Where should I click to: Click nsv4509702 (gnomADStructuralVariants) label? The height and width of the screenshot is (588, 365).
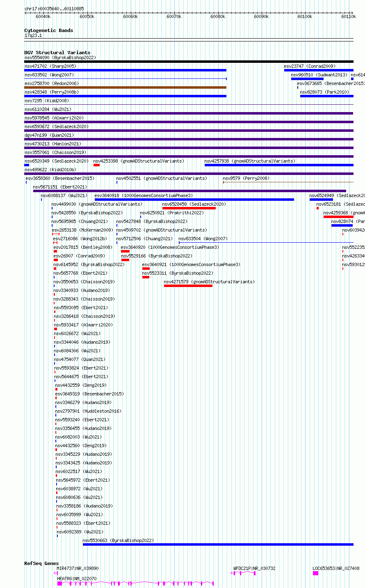(x=162, y=230)
